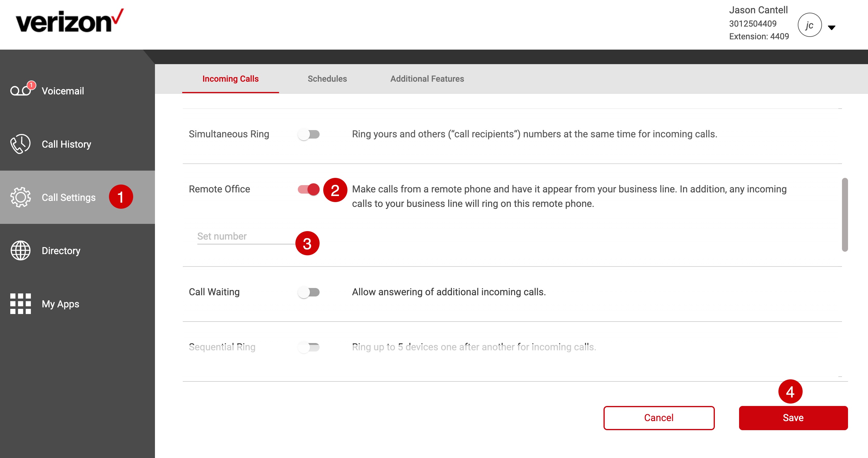Open Call History from the sidebar
The height and width of the screenshot is (458, 868).
click(77, 144)
